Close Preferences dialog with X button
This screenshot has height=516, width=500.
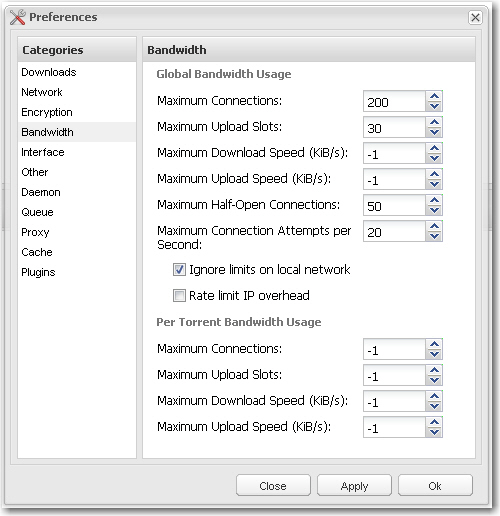coord(475,17)
